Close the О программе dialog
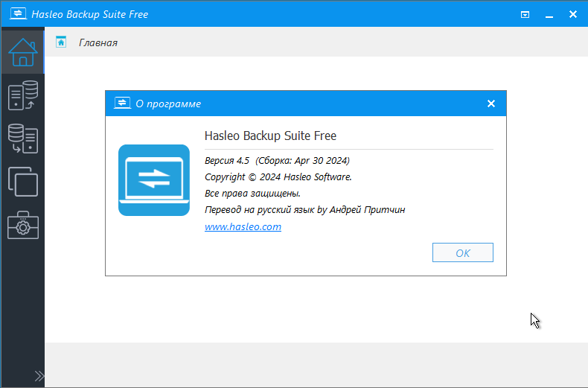 (491, 104)
